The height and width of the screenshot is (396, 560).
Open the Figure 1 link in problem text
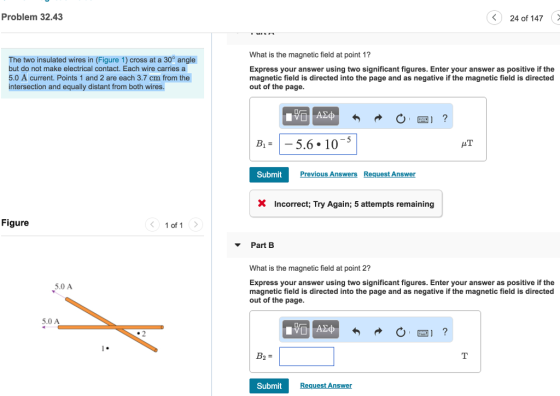[x=111, y=60]
